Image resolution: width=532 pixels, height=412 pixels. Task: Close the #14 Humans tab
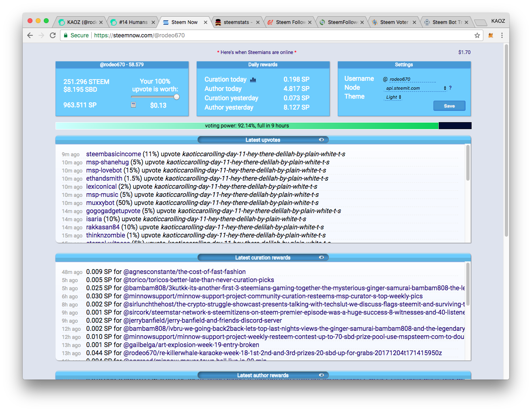click(153, 22)
